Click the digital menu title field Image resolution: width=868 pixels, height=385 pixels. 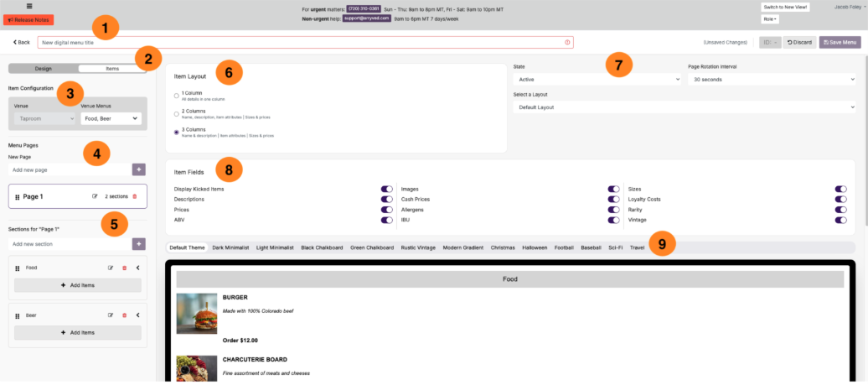302,42
